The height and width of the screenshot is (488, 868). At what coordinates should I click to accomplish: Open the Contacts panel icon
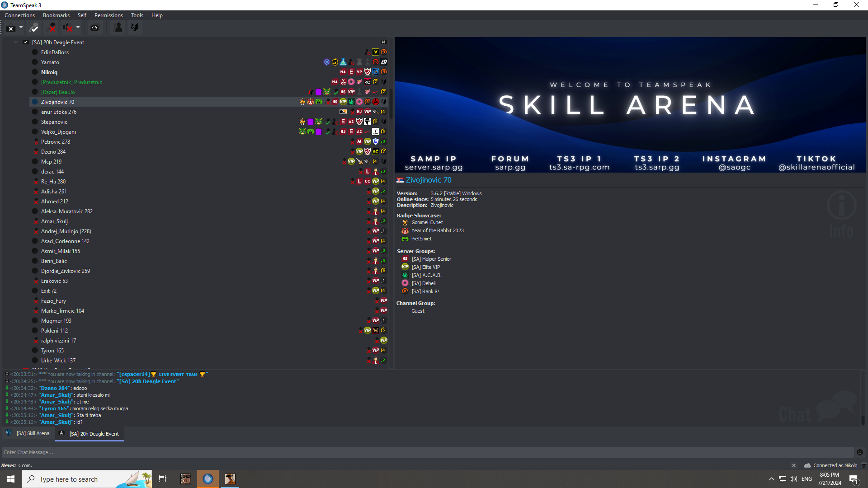pyautogui.click(x=118, y=28)
